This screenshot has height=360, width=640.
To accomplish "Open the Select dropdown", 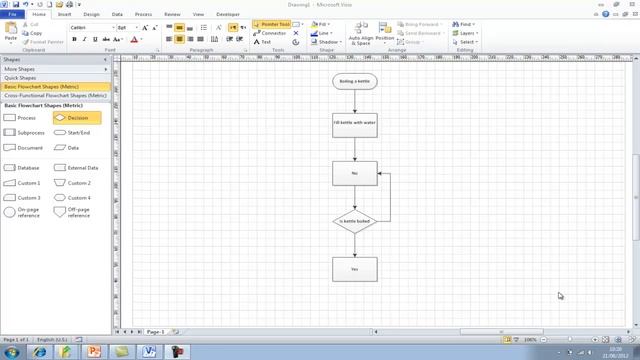I will pos(465,42).
